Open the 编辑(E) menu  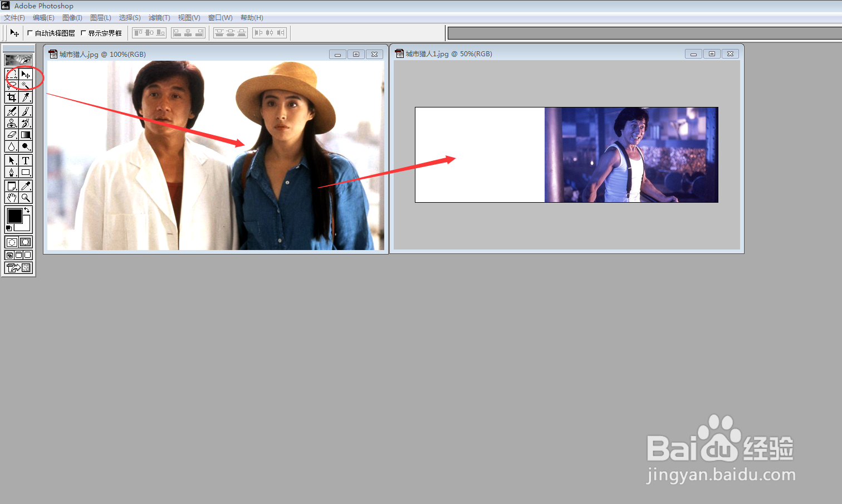tap(43, 18)
